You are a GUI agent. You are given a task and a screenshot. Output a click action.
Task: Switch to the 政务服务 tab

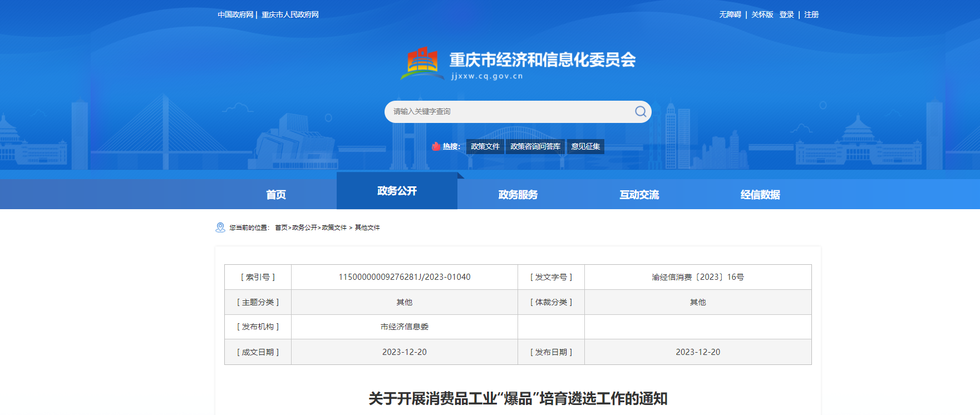click(518, 195)
